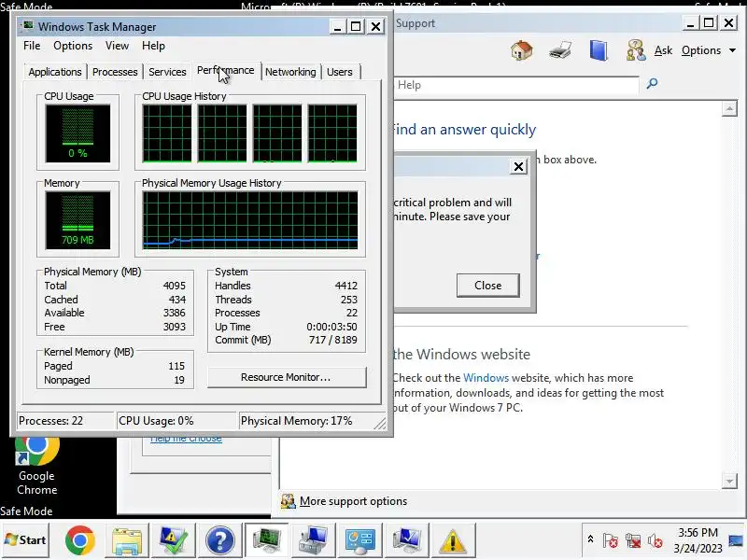Click the Ask icon in Help and Support
The width and height of the screenshot is (747, 560).
pyautogui.click(x=636, y=50)
